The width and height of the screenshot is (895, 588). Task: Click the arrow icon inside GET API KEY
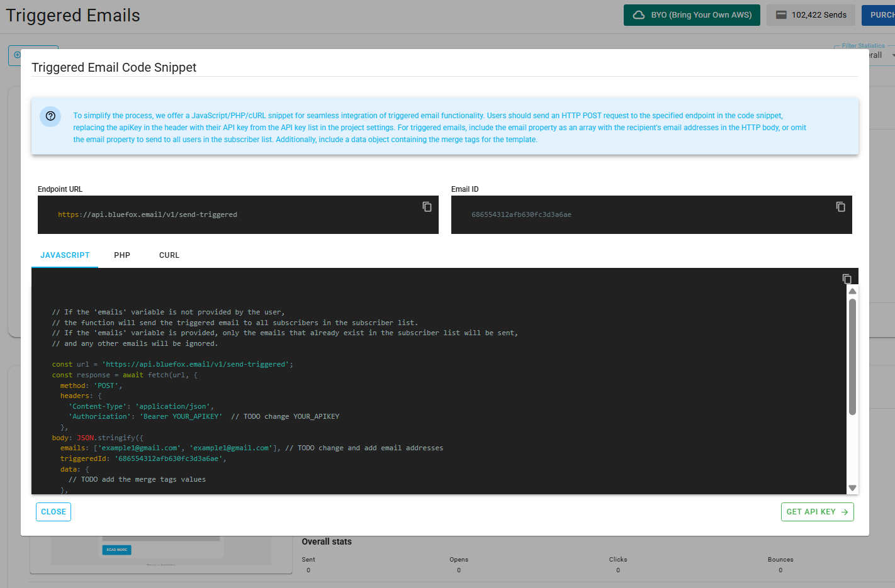pyautogui.click(x=843, y=512)
